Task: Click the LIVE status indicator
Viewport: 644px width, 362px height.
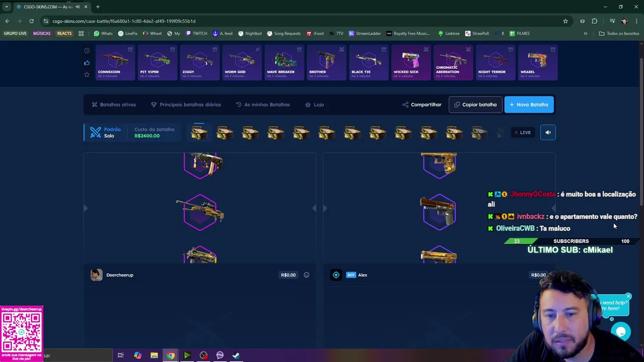Action: pos(523,133)
